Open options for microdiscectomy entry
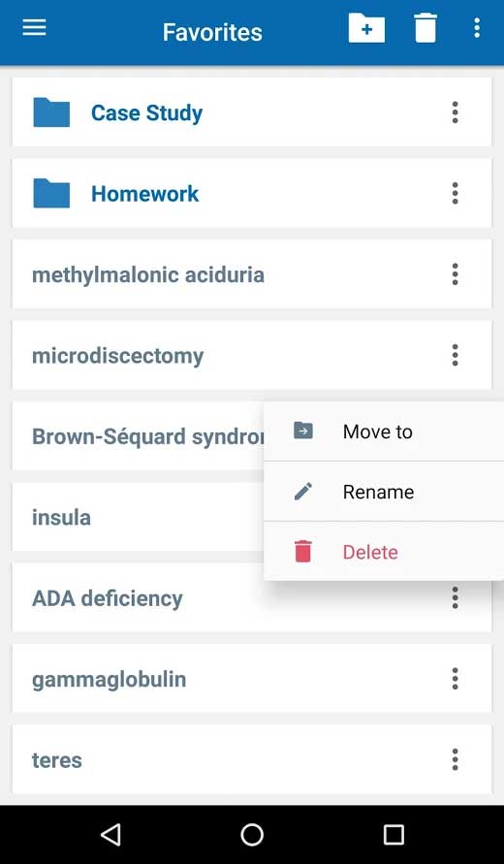The height and width of the screenshot is (864, 504). [455, 356]
